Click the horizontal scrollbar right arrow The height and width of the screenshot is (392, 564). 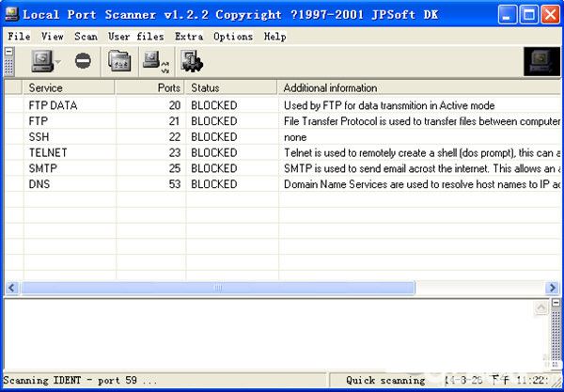(552, 288)
